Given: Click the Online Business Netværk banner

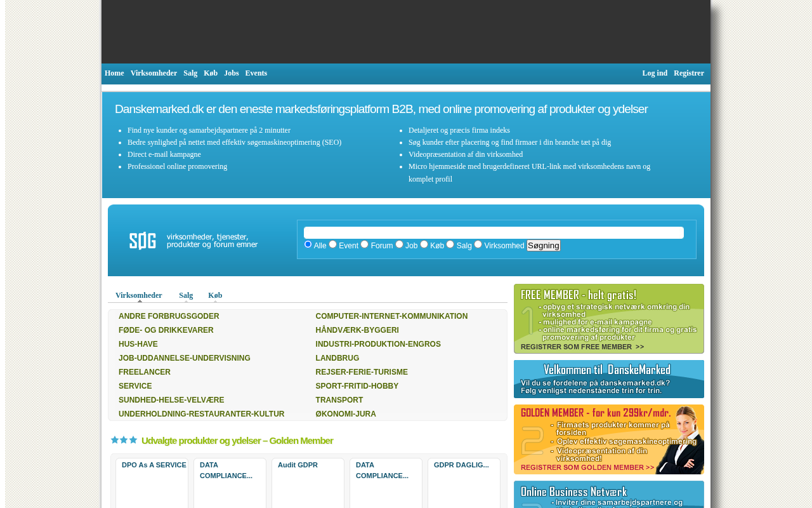Looking at the screenshot, I should [x=609, y=495].
